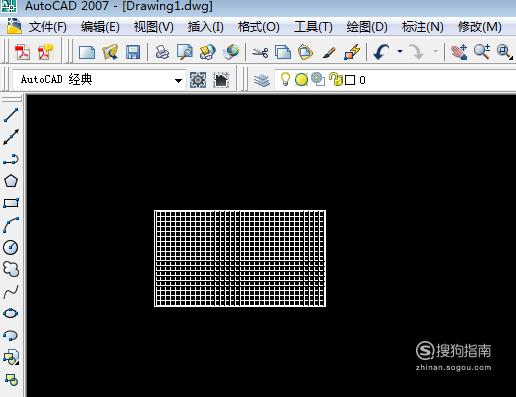516x397 pixels.
Task: Open an existing drawing file
Action: (x=110, y=52)
